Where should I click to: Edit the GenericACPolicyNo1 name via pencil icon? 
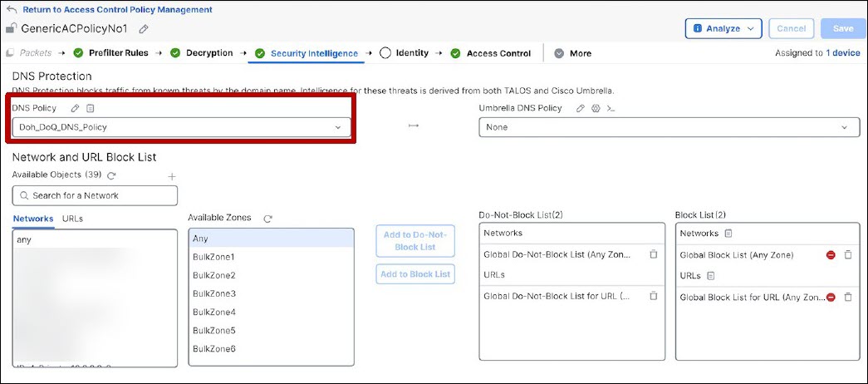[144, 29]
